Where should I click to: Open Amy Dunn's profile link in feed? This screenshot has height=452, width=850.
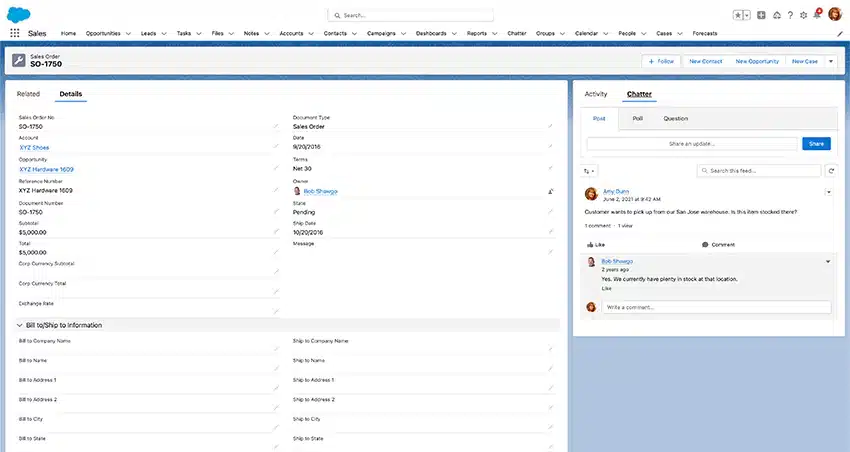coord(616,191)
